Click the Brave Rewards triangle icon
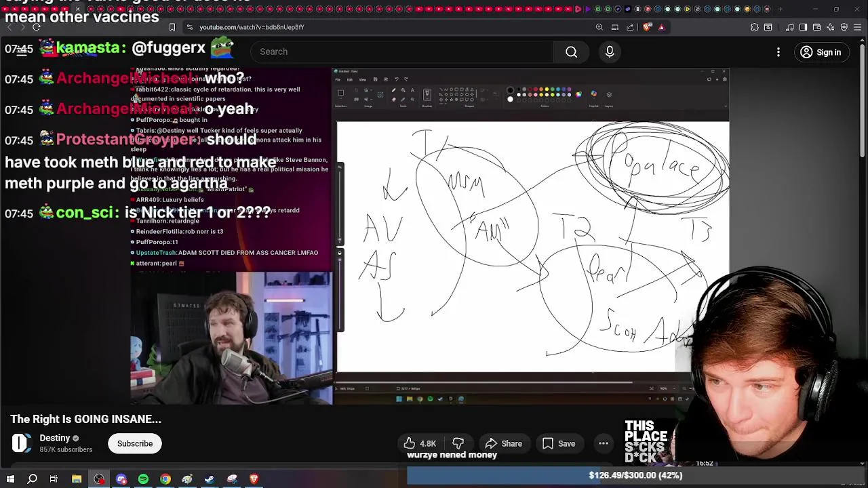The image size is (868, 488). pos(661,27)
